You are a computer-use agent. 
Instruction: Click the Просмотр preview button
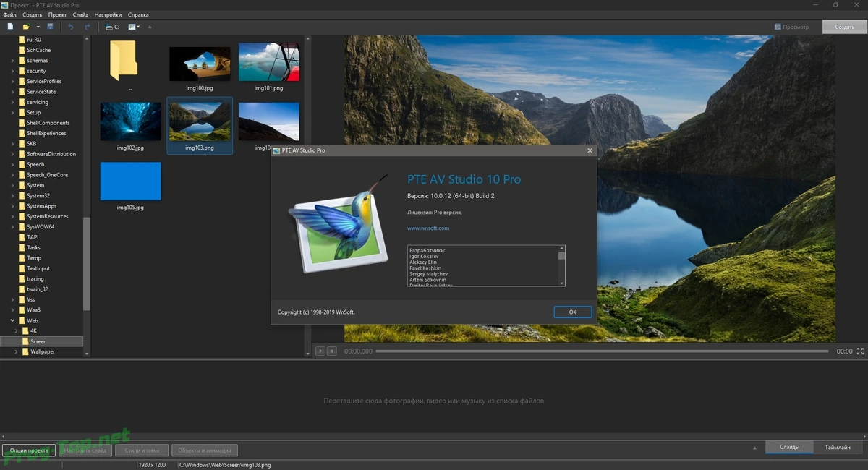(791, 27)
